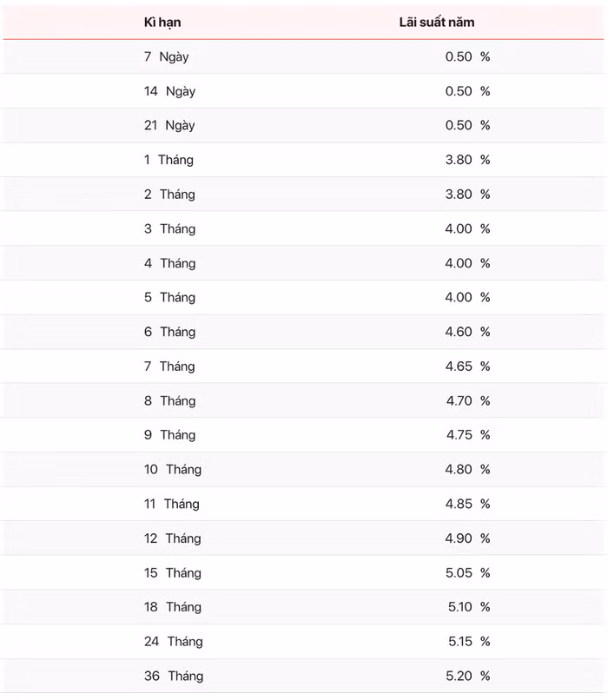The width and height of the screenshot is (608, 700).
Task: Click the 4.65 % interest rate value
Action: coord(467,367)
